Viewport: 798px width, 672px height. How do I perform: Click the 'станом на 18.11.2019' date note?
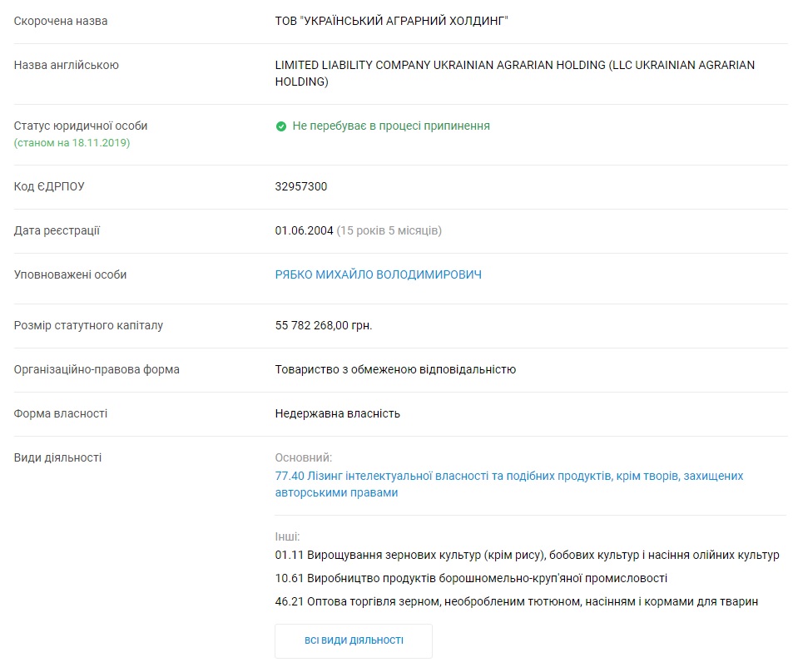(x=72, y=142)
